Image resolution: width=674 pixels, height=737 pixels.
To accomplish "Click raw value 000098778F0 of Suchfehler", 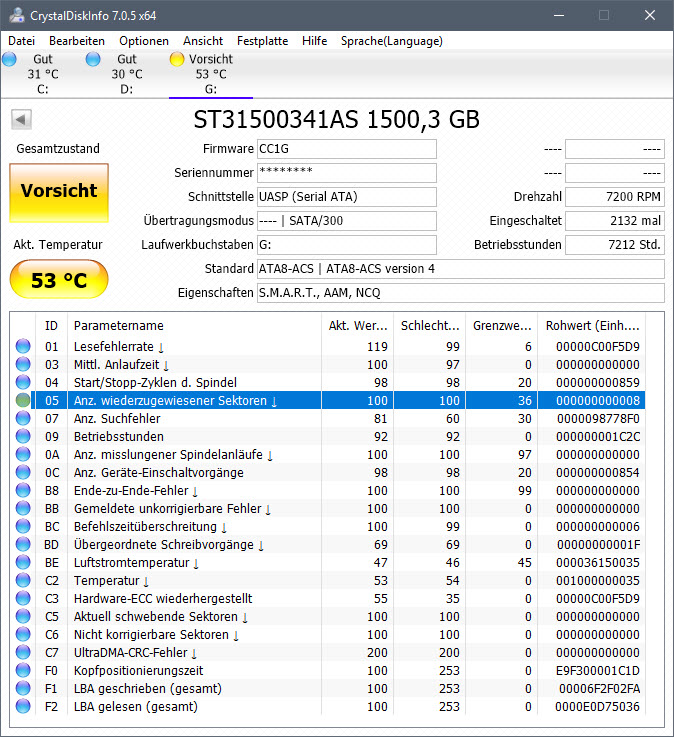I will point(598,419).
